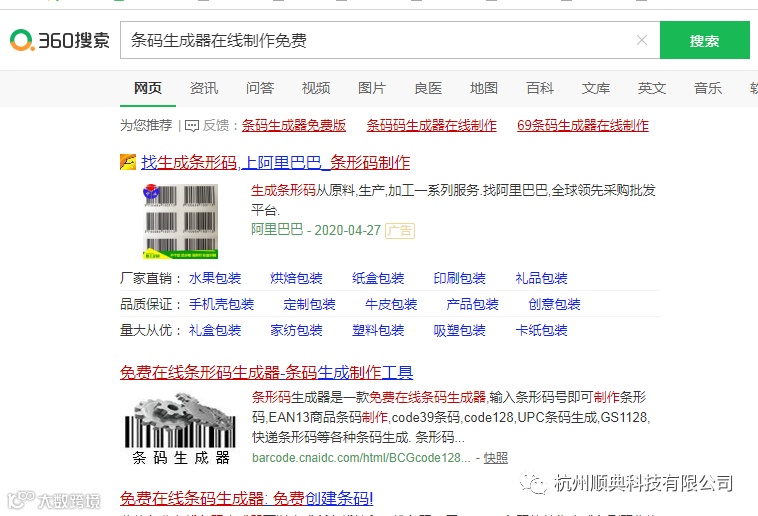Open the 吸塑包装 link

tap(459, 330)
